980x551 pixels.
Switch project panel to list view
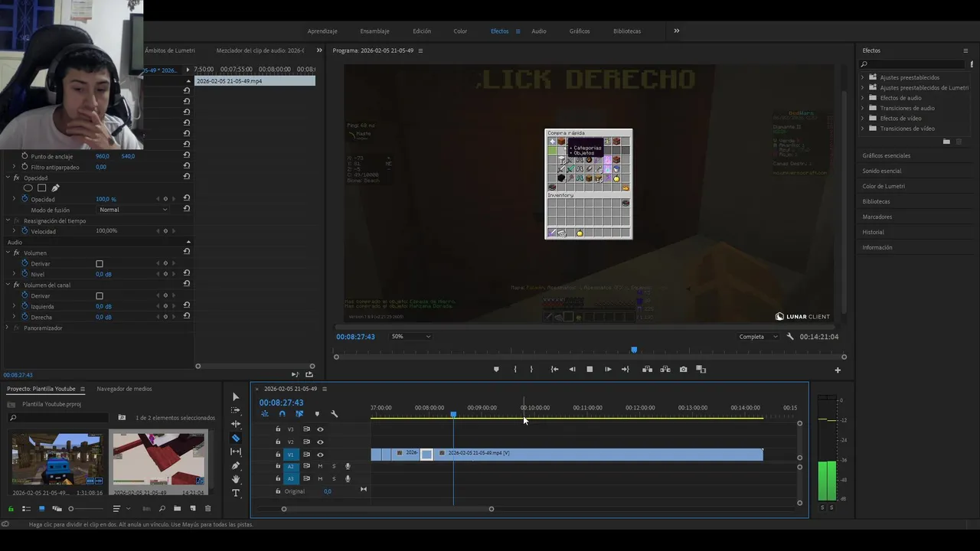tap(25, 509)
